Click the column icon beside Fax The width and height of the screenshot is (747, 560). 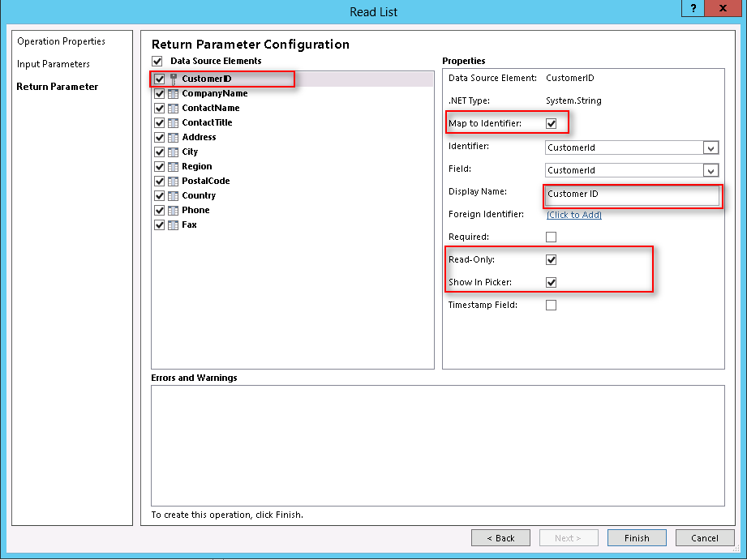click(x=174, y=224)
